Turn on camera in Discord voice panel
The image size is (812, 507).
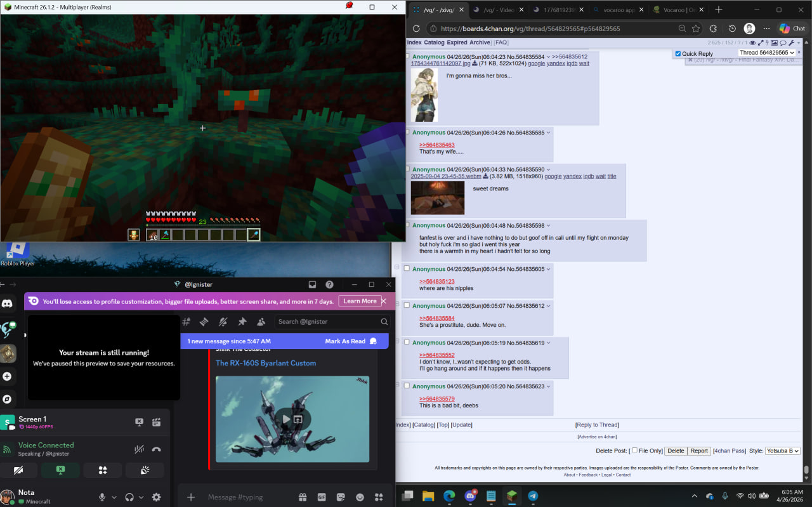18,470
